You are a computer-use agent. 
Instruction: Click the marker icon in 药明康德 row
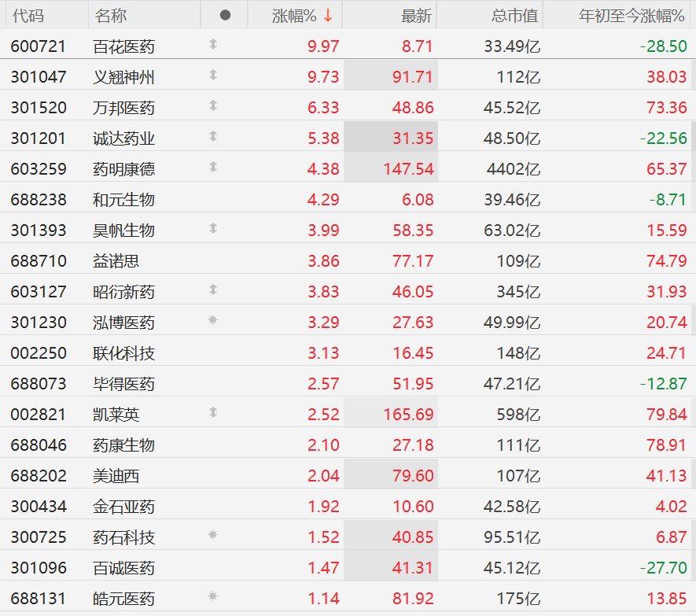click(x=213, y=167)
